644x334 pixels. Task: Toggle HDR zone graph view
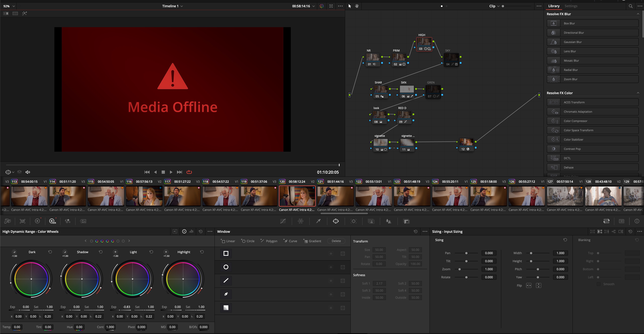191,231
